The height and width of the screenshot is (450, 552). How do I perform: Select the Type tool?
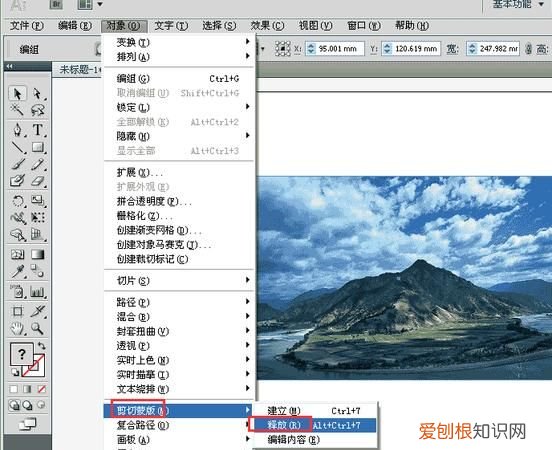38,130
